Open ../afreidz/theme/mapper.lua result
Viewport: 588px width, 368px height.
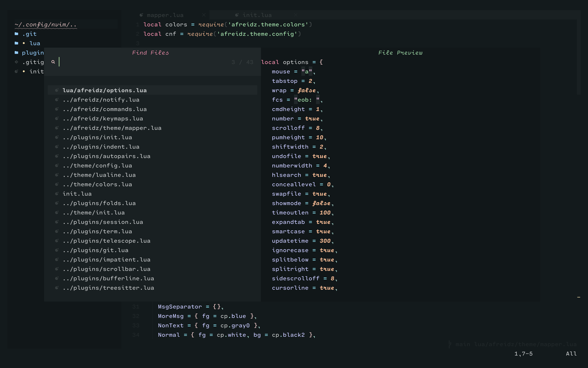(112, 128)
